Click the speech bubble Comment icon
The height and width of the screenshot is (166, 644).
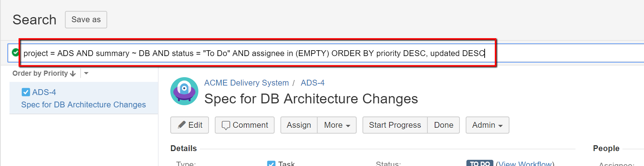pos(226,125)
